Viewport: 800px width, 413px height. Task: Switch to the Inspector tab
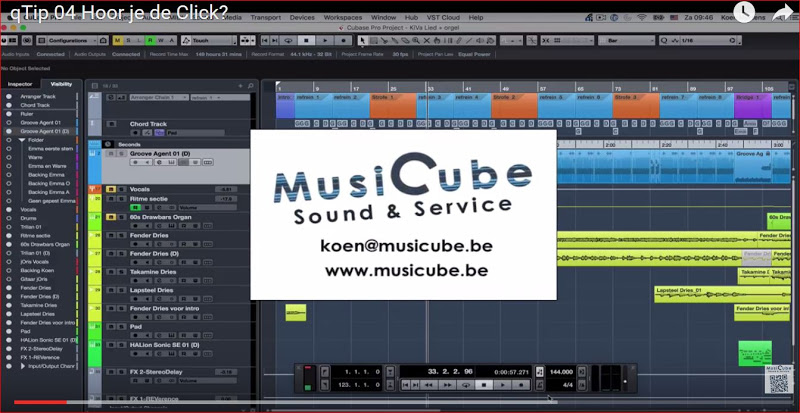20,84
